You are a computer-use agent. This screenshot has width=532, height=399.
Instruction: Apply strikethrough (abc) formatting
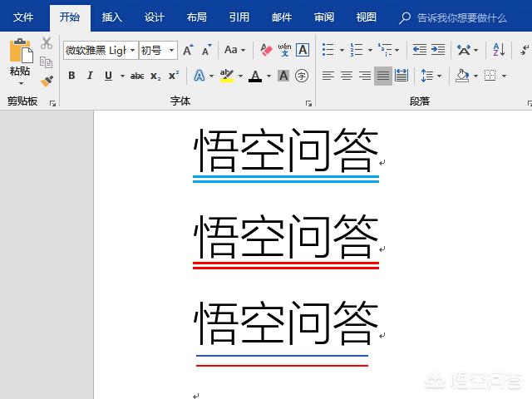[x=137, y=76]
